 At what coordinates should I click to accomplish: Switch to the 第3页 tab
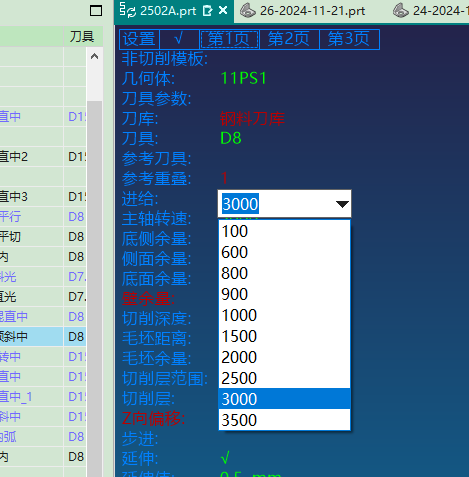(349, 39)
